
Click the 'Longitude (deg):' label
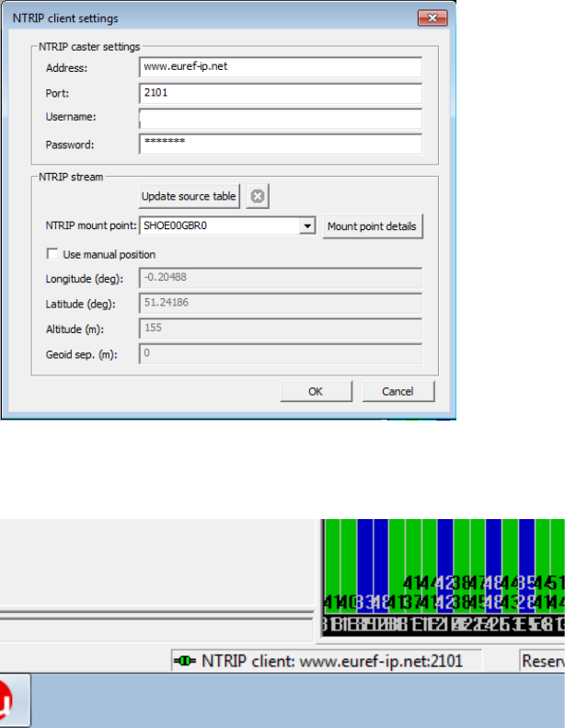coord(85,279)
